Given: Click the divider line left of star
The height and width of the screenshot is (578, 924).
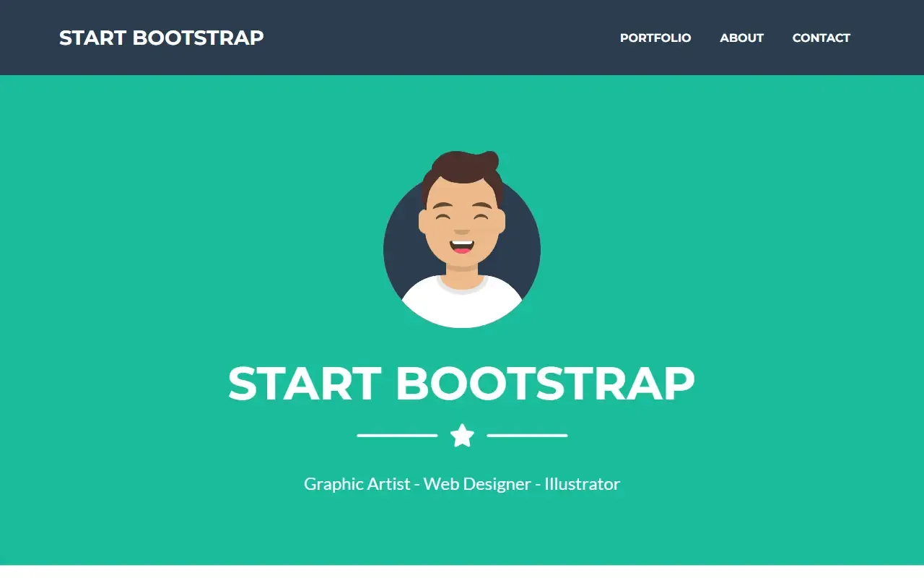Looking at the screenshot, I should pyautogui.click(x=397, y=436).
